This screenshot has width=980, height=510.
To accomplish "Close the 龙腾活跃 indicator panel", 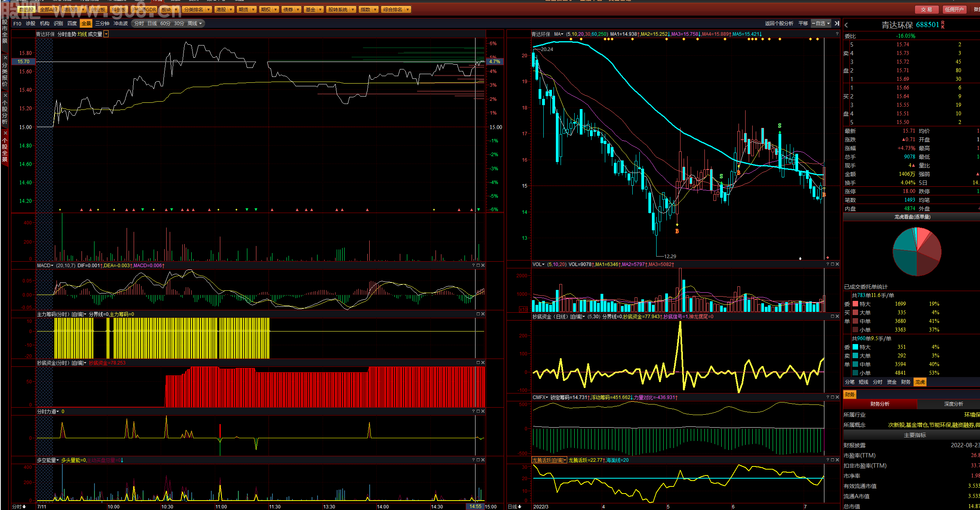I will 837,460.
